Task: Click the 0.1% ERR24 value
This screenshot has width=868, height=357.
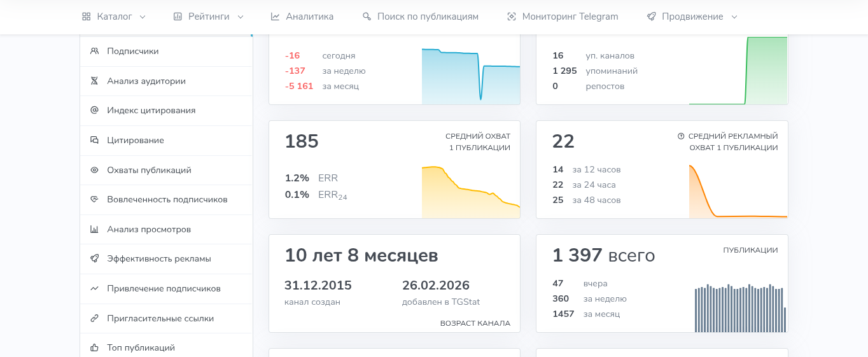Action: click(x=297, y=194)
